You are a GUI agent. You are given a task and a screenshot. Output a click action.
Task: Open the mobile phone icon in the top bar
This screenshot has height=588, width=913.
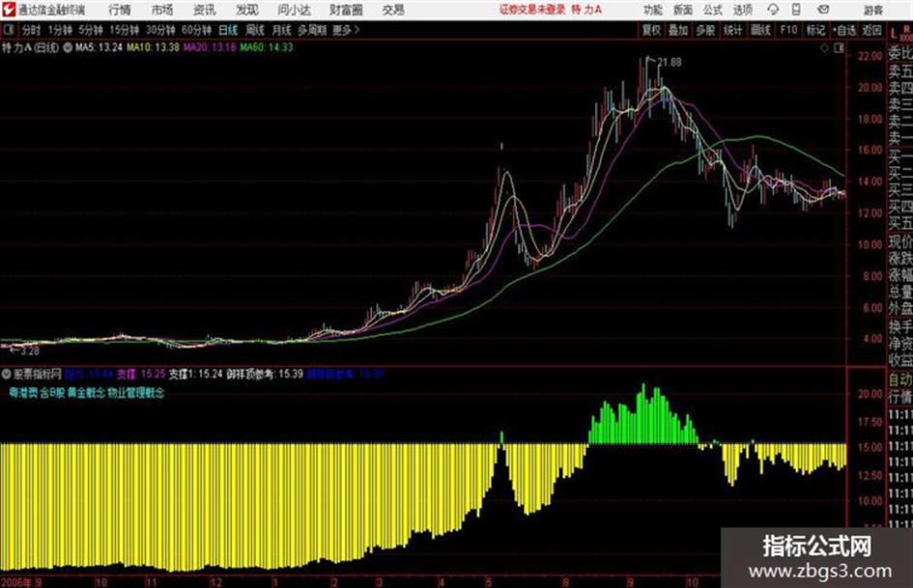tap(796, 10)
